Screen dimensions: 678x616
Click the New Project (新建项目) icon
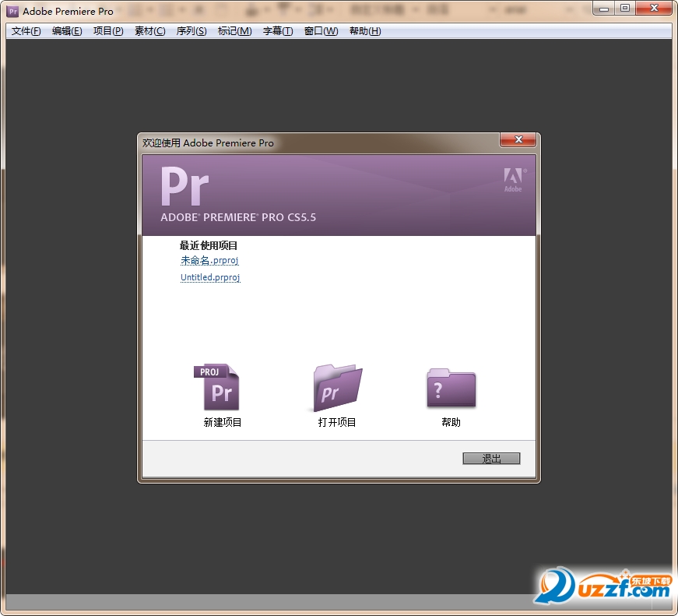(x=216, y=387)
